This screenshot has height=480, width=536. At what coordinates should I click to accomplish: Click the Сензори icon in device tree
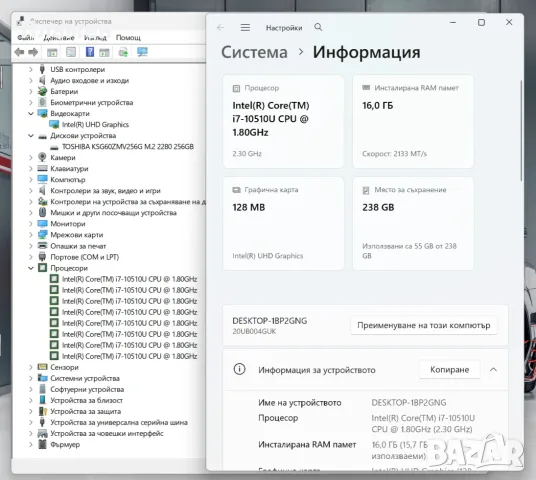pos(42,367)
